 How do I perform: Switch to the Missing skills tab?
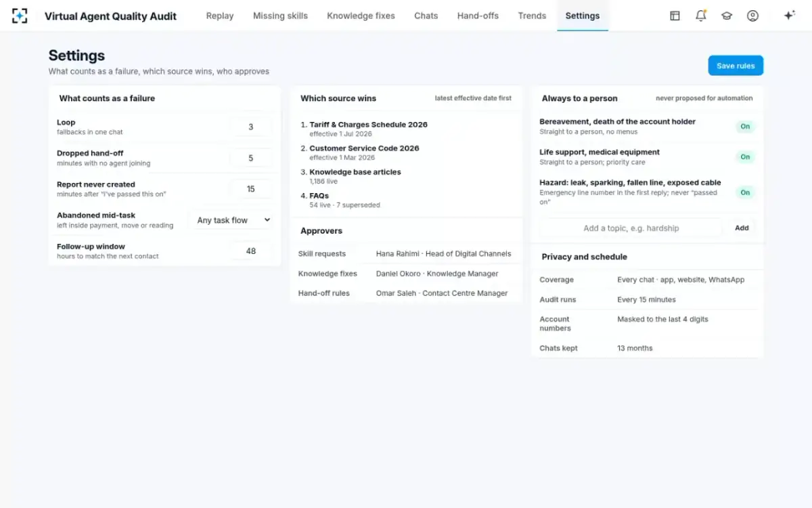280,16
